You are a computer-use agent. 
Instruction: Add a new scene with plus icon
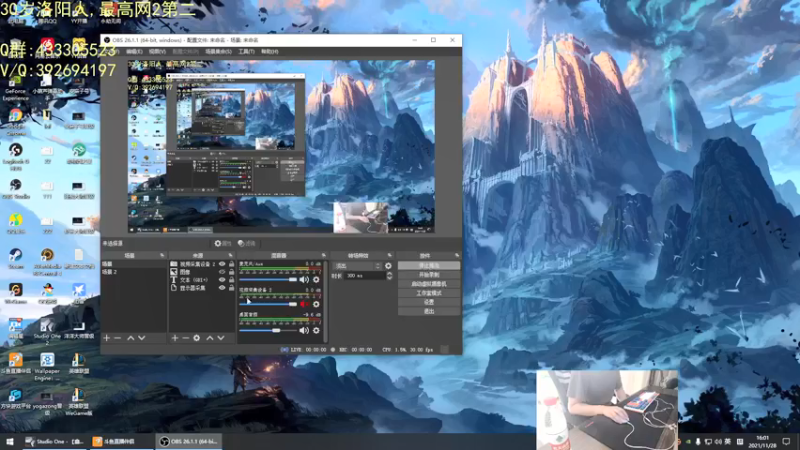pyautogui.click(x=107, y=338)
